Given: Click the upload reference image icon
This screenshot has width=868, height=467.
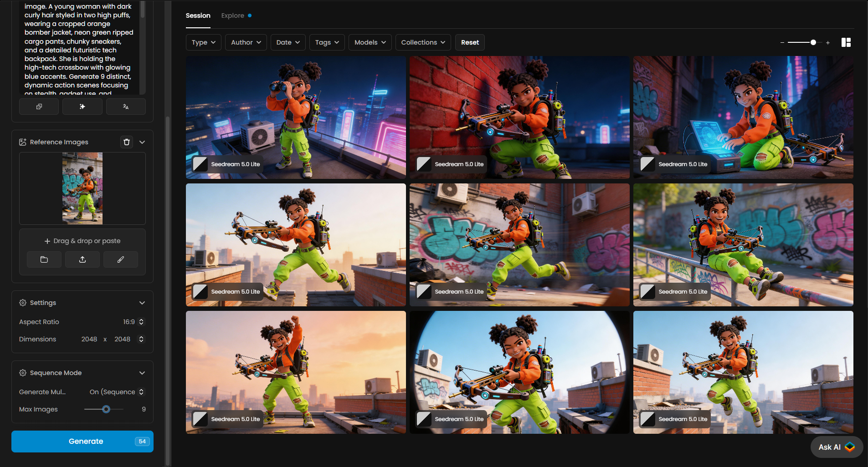Looking at the screenshot, I should click(x=82, y=259).
